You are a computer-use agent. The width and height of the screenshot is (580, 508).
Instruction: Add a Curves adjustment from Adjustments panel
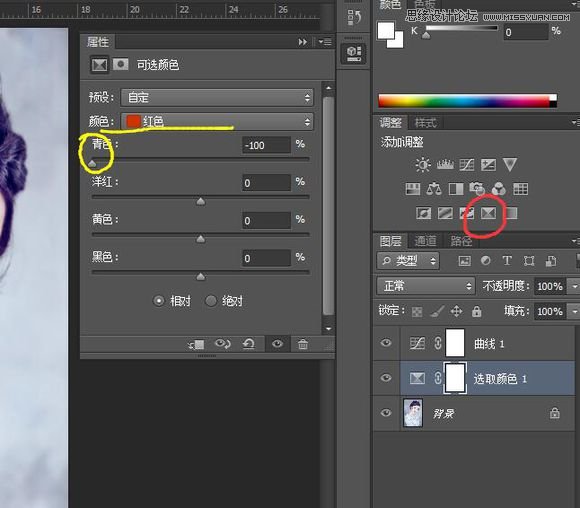466,165
